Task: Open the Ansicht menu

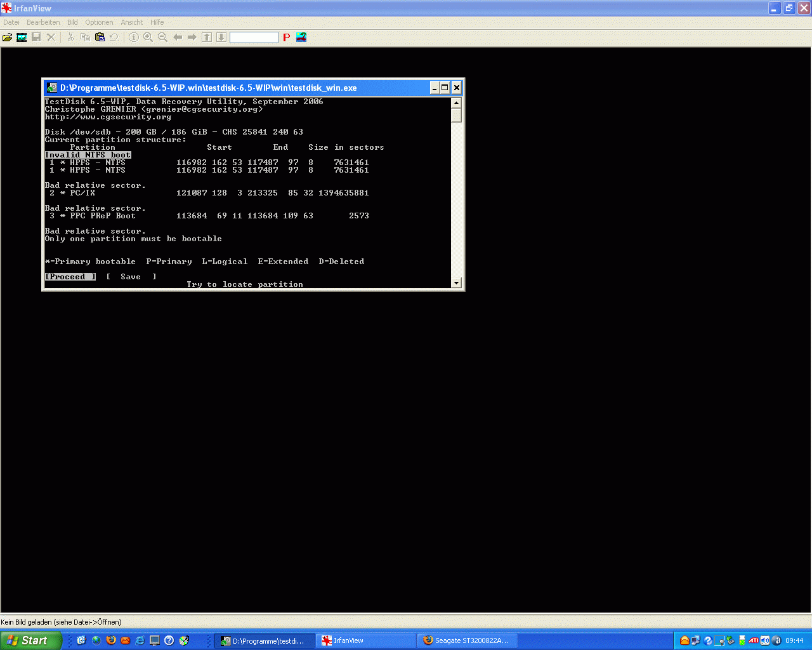Action: pos(132,22)
